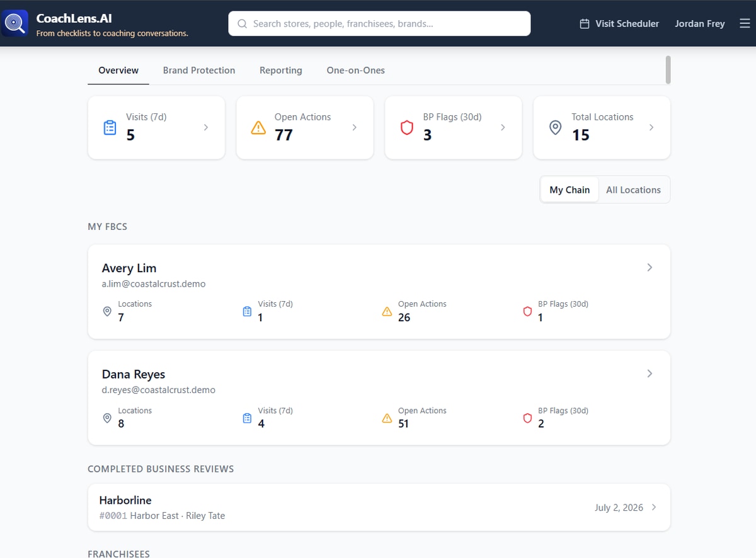Click Avery Lim's Locations pin icon
This screenshot has height=558, width=756.
(x=107, y=312)
